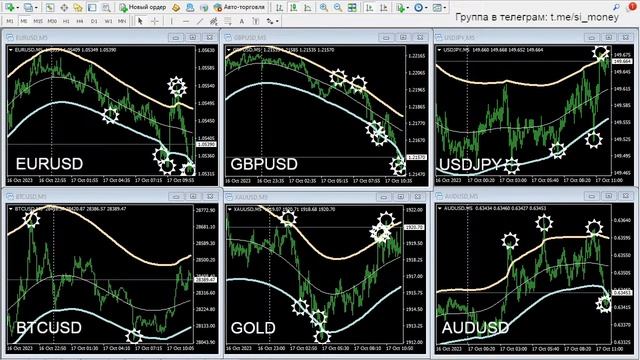
Task: Pick the horizontal line drawing tool
Action: pos(186,21)
